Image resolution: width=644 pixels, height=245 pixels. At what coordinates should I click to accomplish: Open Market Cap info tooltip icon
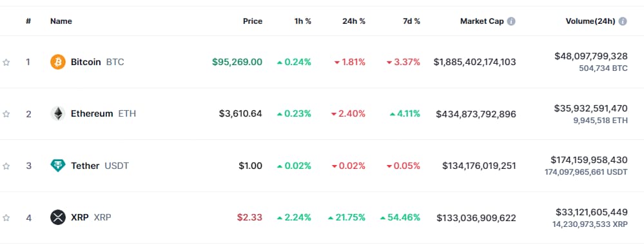(x=511, y=21)
